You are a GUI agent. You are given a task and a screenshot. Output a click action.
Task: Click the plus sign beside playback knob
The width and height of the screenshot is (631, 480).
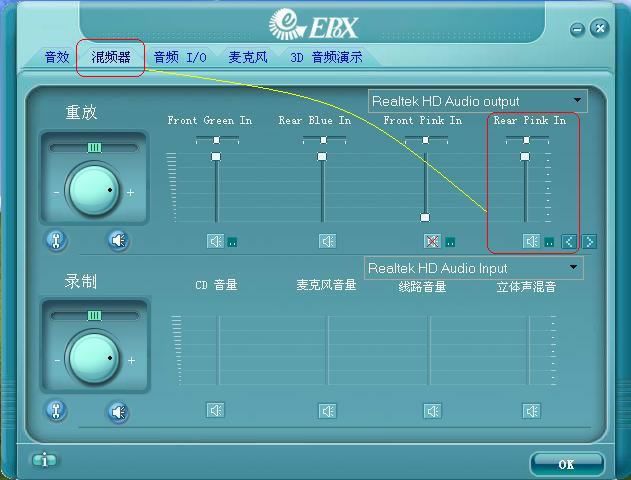tap(130, 193)
